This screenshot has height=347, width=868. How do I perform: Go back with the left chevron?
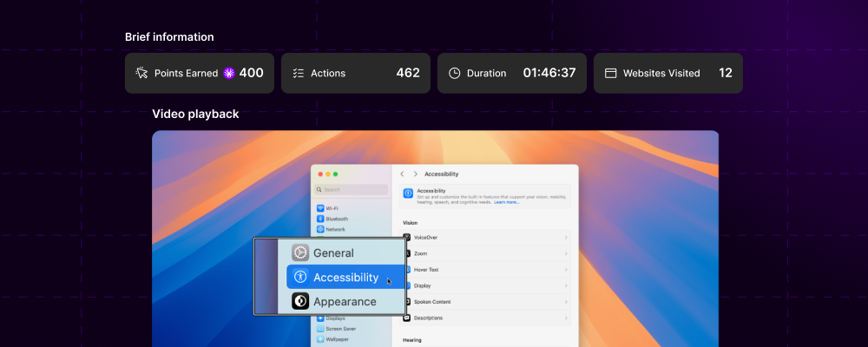[x=402, y=173]
